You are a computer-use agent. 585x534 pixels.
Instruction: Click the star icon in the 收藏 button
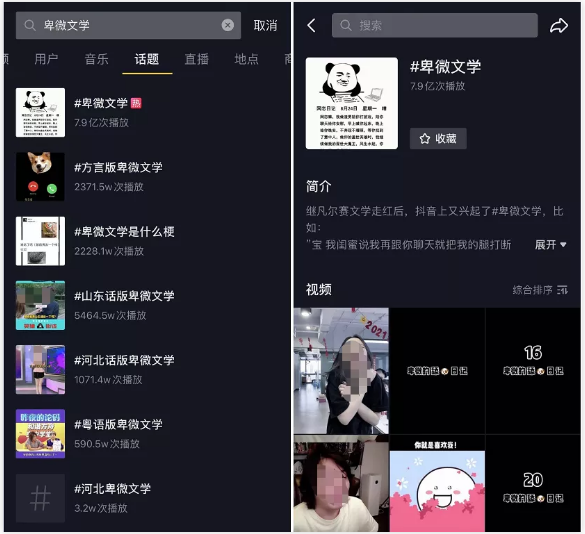coord(425,139)
